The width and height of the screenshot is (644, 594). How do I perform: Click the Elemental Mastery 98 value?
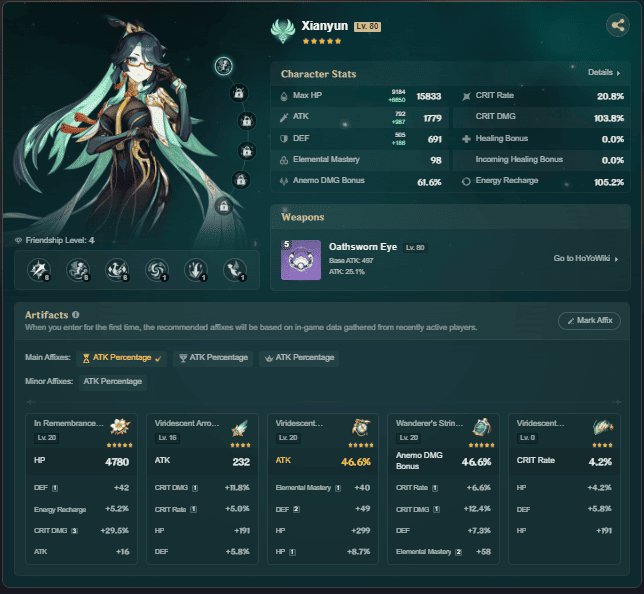click(x=436, y=160)
